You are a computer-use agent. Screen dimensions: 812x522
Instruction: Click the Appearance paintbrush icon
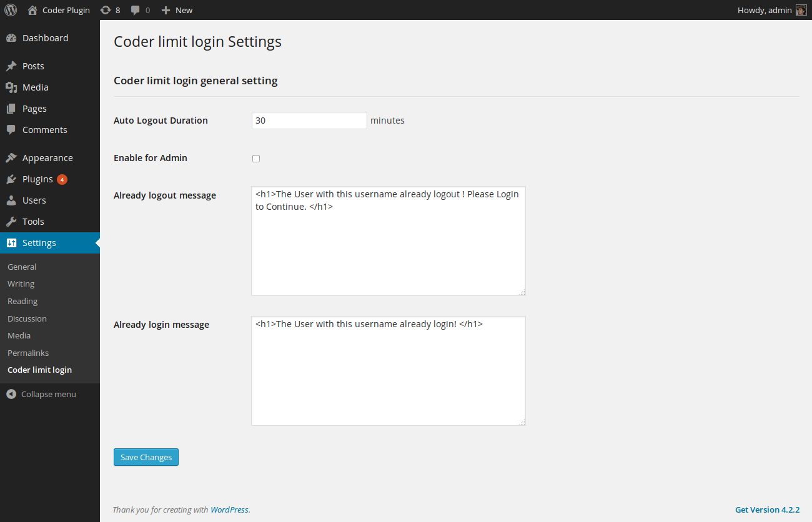[x=11, y=158]
